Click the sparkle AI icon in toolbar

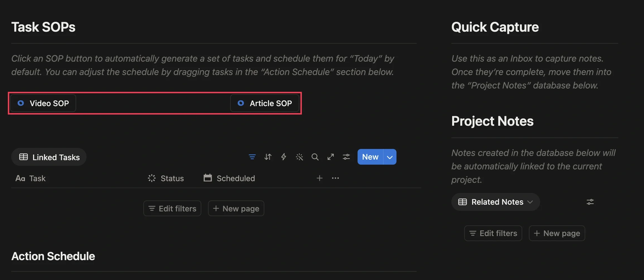pos(299,157)
